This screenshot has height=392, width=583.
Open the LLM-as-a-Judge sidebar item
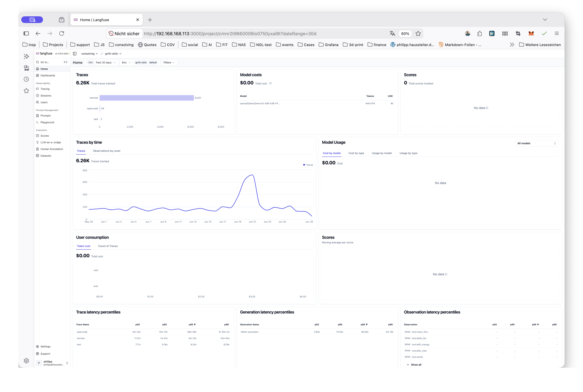pyautogui.click(x=51, y=143)
